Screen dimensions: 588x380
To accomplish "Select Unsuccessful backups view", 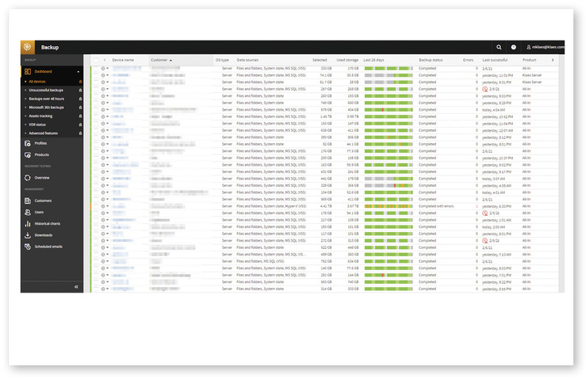I will tap(45, 90).
